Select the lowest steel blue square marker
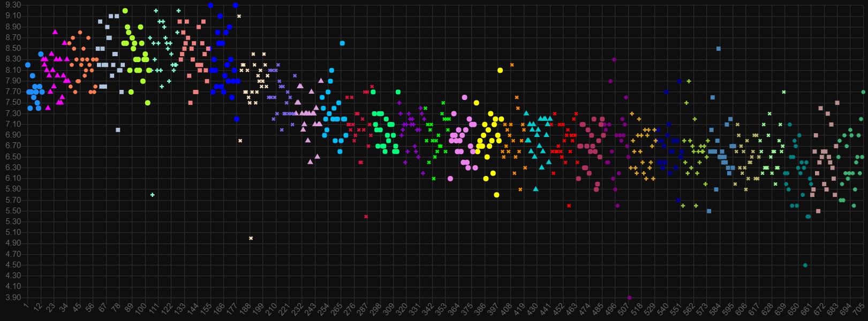This screenshot has height=321, width=868. (x=709, y=211)
